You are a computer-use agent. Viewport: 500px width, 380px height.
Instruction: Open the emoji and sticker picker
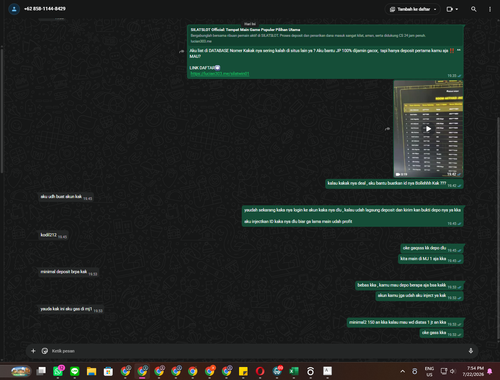point(45,351)
